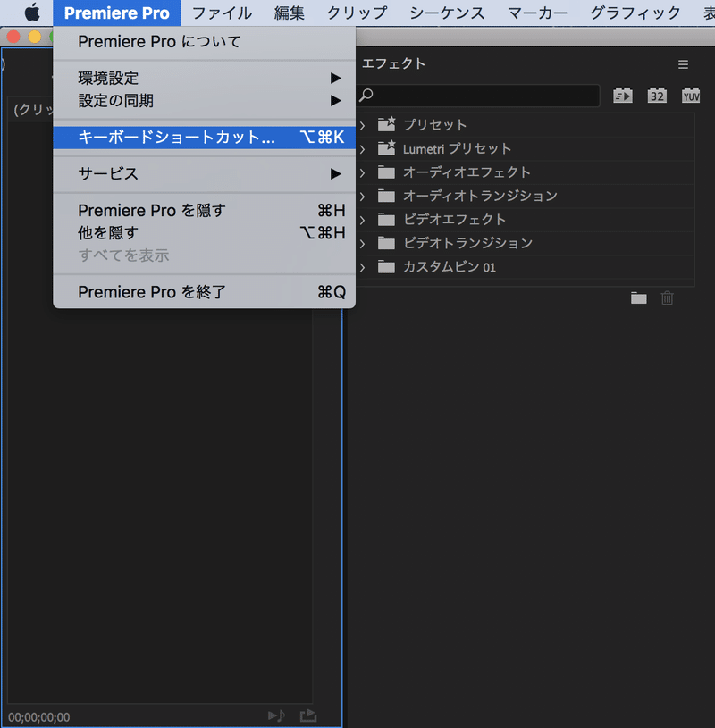Image resolution: width=715 pixels, height=728 pixels.
Task: Open the マーカー menu
Action: pos(537,13)
